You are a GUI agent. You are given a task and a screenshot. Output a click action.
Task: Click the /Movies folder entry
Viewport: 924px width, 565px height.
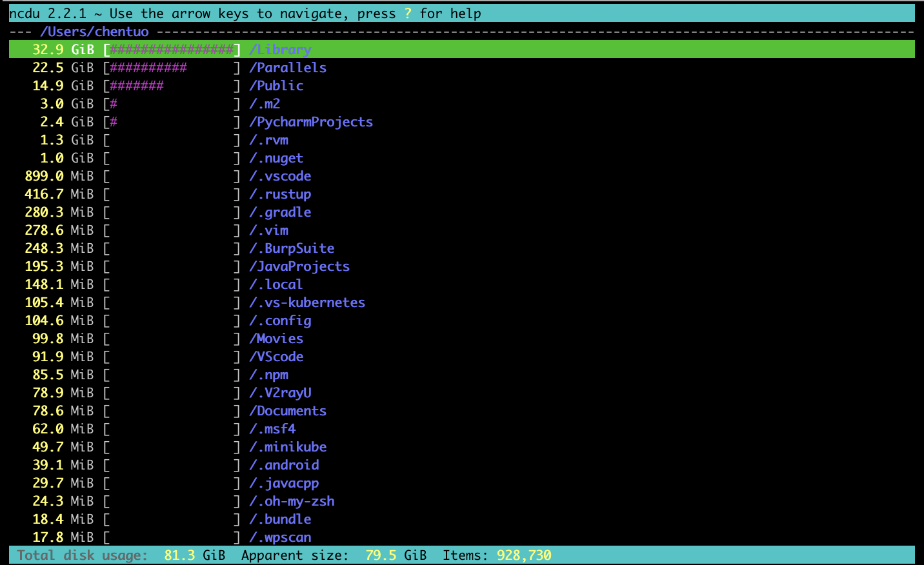tap(276, 339)
